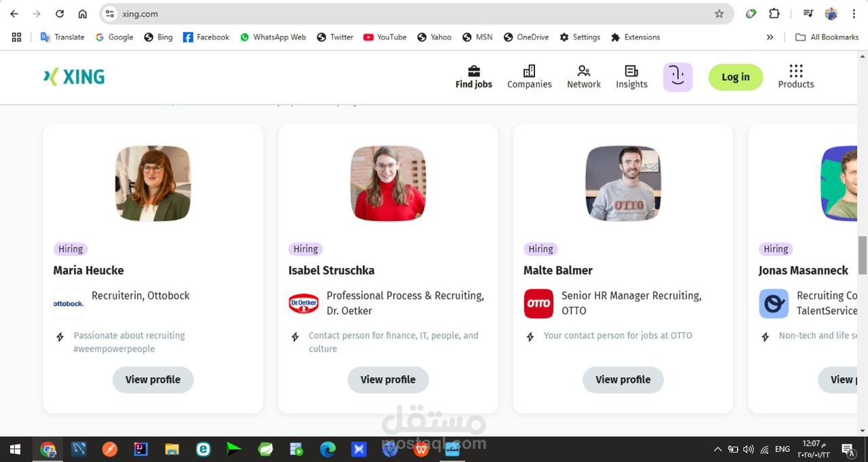The image size is (868, 462).
Task: Click the name Malte Balmer
Action: tap(558, 270)
